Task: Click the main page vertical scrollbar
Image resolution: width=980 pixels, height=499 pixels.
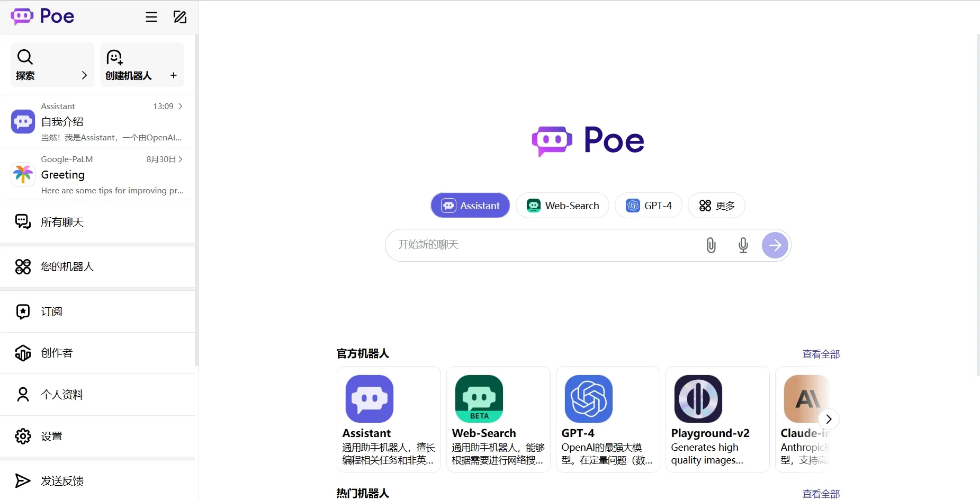Action: tap(978, 205)
